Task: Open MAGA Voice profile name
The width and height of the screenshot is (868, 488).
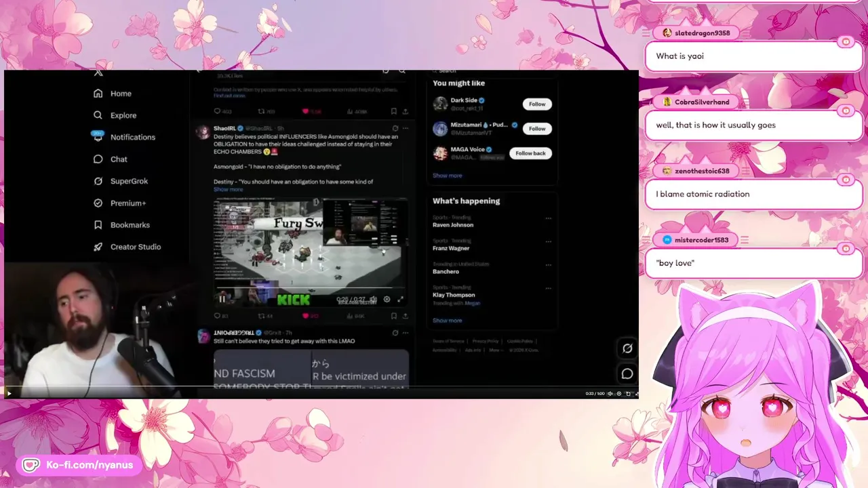Action: [x=467, y=150]
